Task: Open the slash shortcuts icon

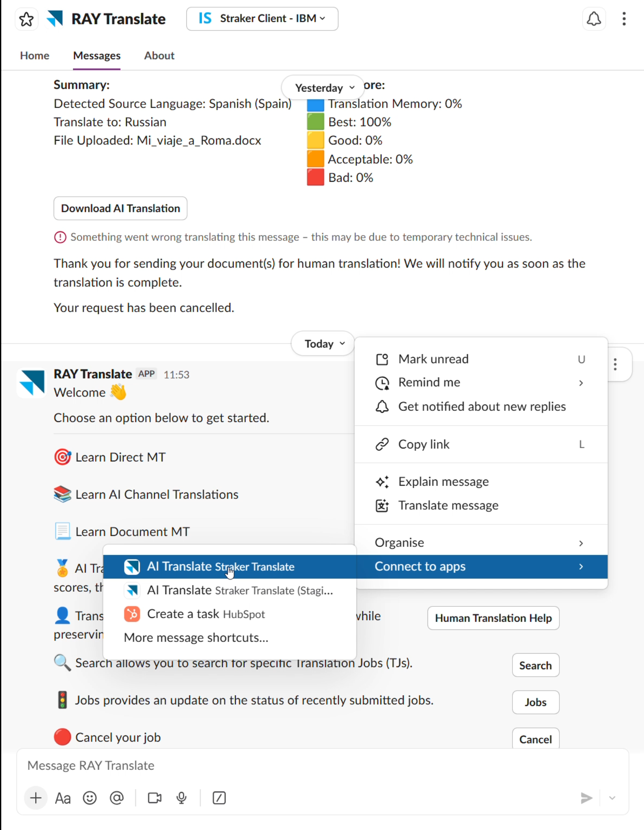Action: coord(219,798)
